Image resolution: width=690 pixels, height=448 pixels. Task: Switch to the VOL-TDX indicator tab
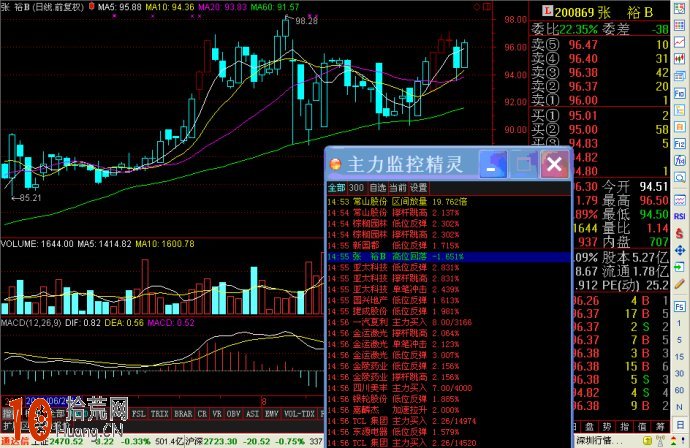pyautogui.click(x=299, y=414)
